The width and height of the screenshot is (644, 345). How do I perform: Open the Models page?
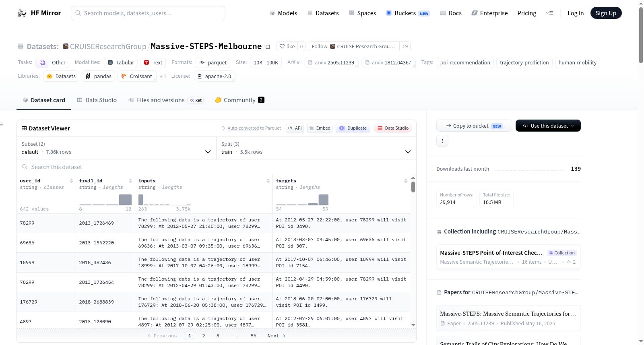[283, 13]
